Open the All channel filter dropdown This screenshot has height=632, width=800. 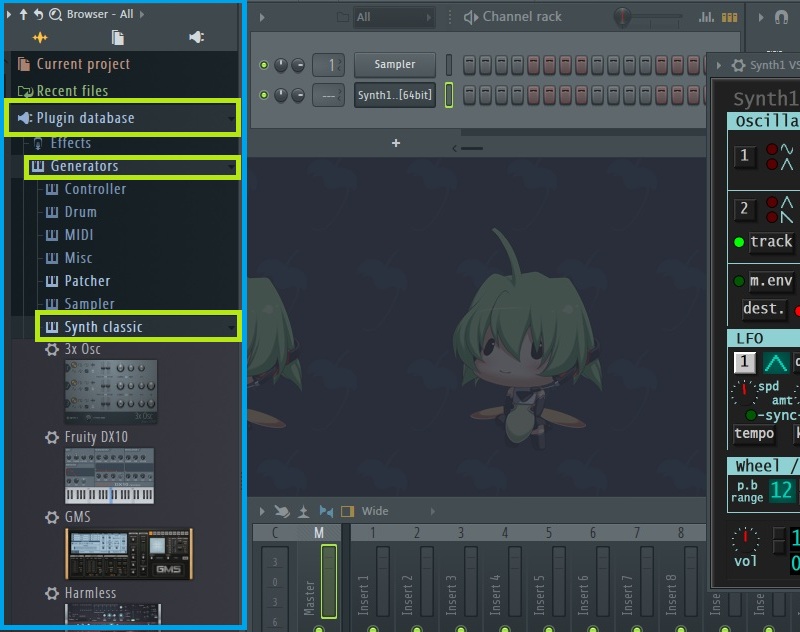click(x=394, y=17)
